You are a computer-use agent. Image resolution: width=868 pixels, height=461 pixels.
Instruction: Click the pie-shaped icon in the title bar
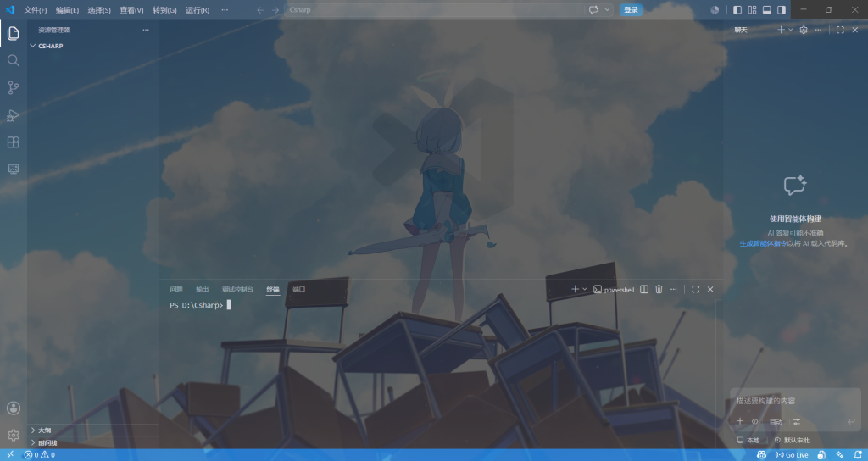tap(715, 10)
